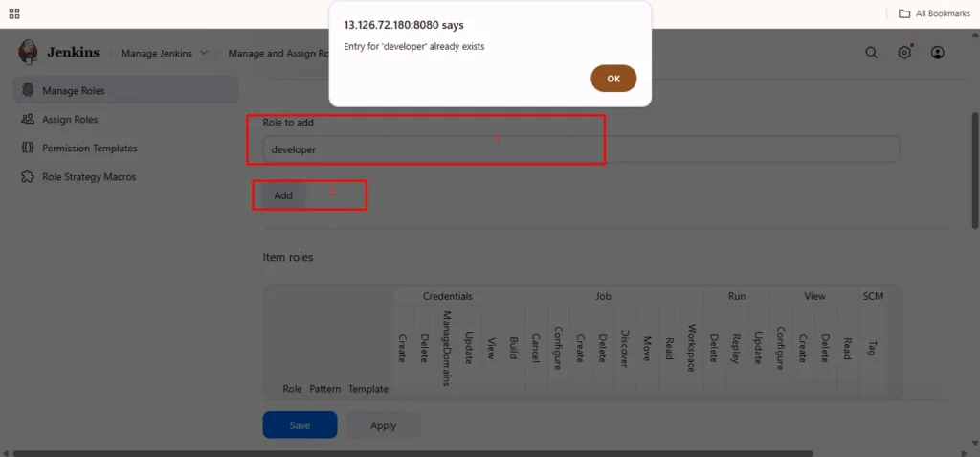Click the user account icon

937,53
